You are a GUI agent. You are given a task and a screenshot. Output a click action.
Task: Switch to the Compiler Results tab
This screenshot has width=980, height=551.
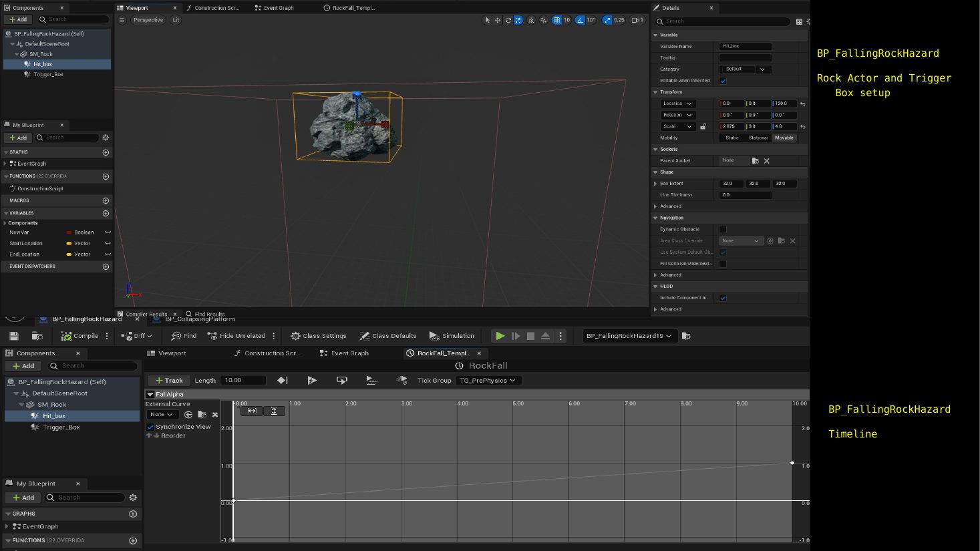coord(146,314)
